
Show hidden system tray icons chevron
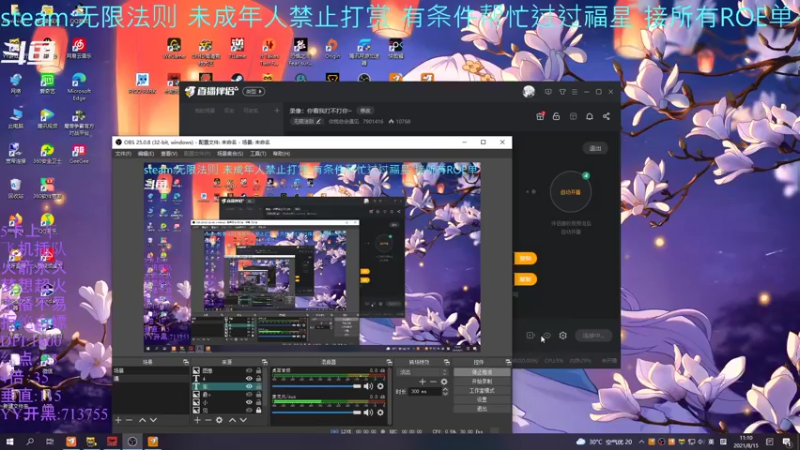click(641, 441)
